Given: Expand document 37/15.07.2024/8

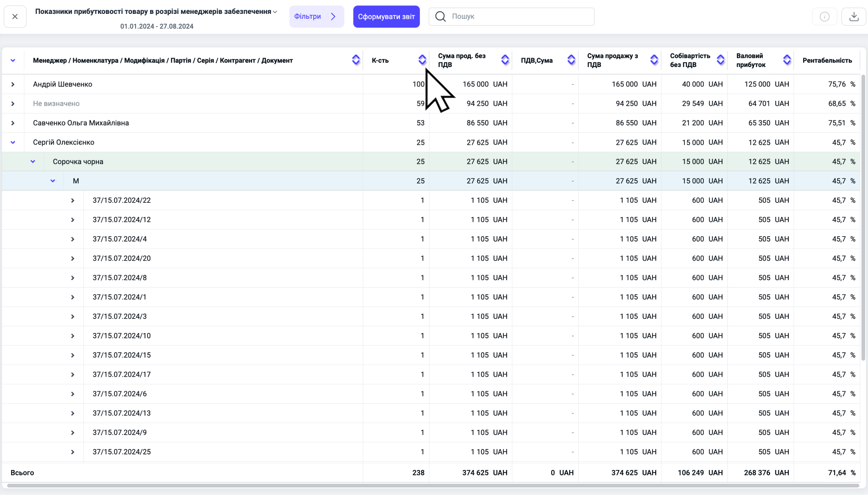Looking at the screenshot, I should click(x=73, y=278).
